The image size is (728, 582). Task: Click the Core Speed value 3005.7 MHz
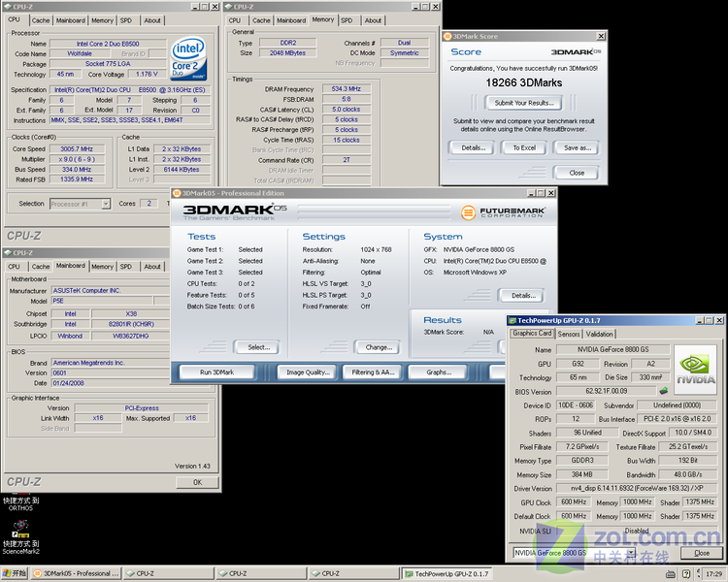(x=77, y=149)
